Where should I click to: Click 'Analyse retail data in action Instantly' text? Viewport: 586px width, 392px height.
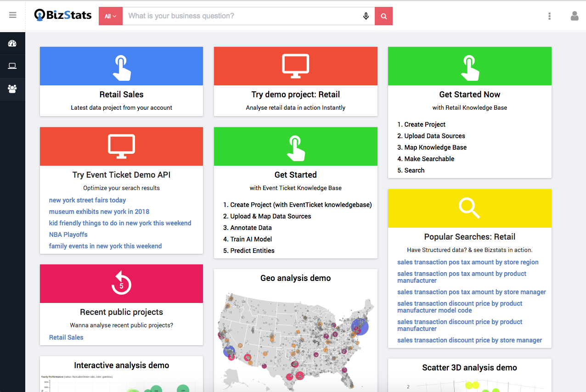pyautogui.click(x=295, y=108)
